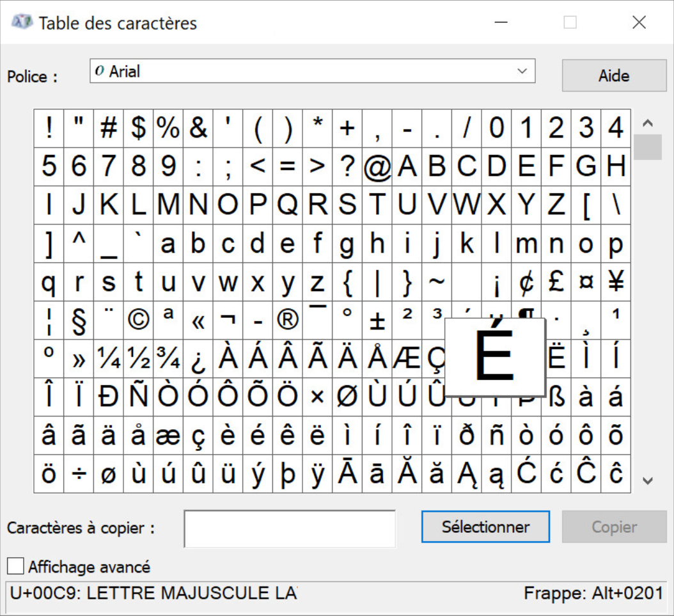Select the capital Ø character
The width and height of the screenshot is (674, 616).
click(x=347, y=397)
